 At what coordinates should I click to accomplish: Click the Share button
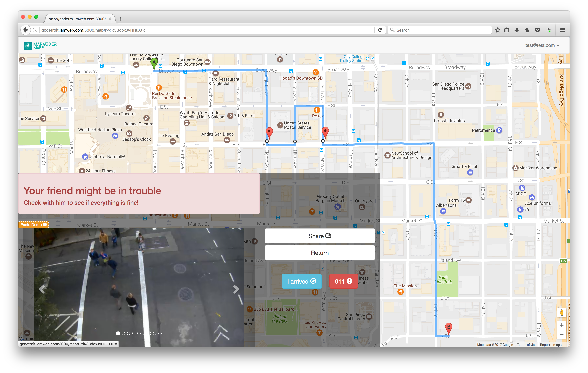click(319, 236)
